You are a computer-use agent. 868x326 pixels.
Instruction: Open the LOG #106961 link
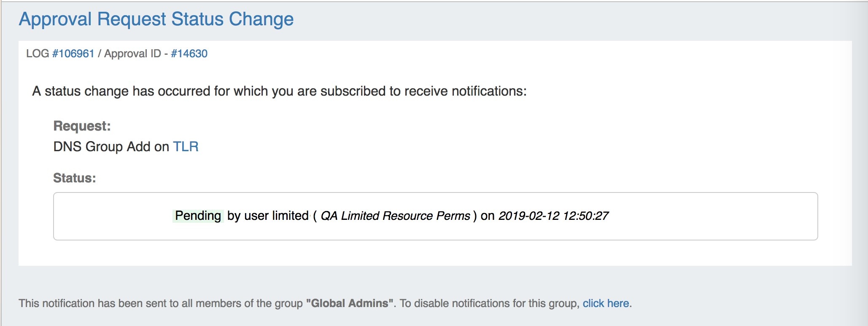[73, 53]
